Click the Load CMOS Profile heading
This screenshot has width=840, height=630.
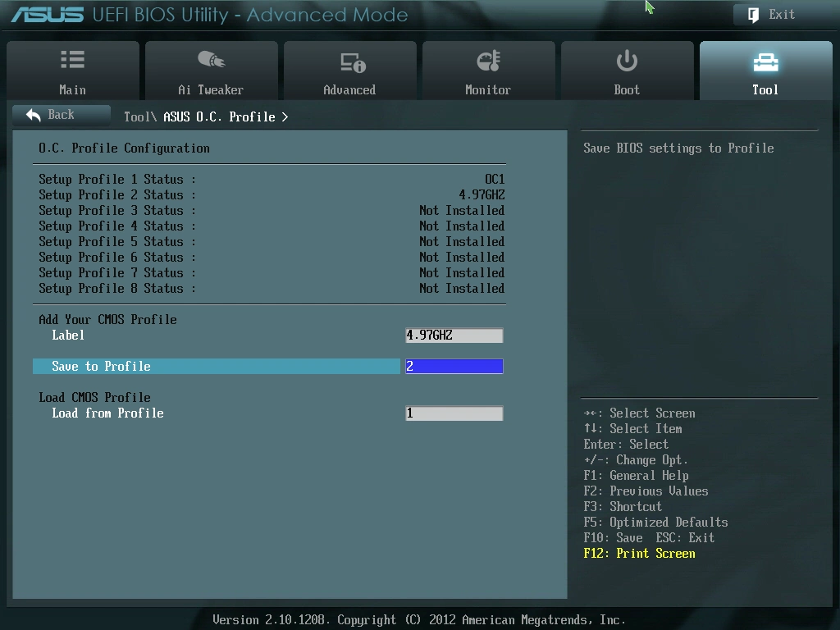pos(95,398)
